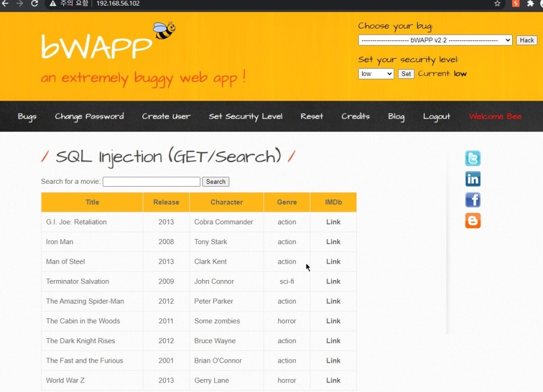543x392 pixels.
Task: Click the Release column header
Action: coord(166,202)
